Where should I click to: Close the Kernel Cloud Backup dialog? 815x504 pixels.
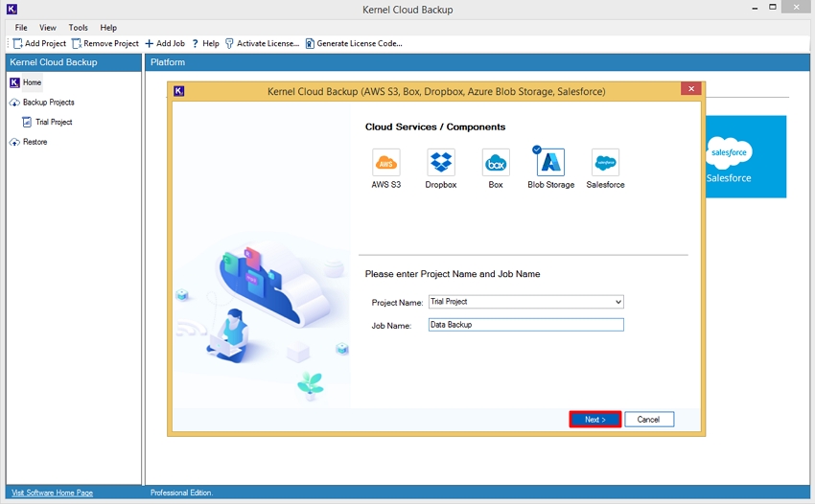pos(691,89)
